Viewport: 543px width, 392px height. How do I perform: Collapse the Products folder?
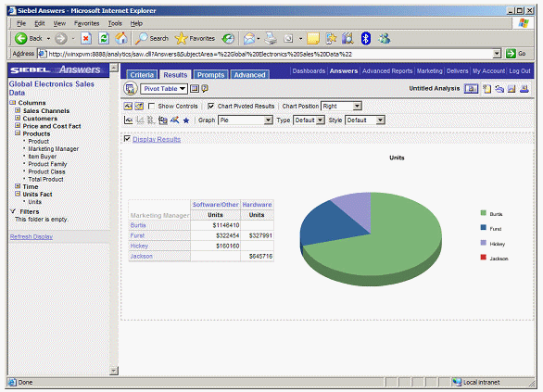point(18,133)
